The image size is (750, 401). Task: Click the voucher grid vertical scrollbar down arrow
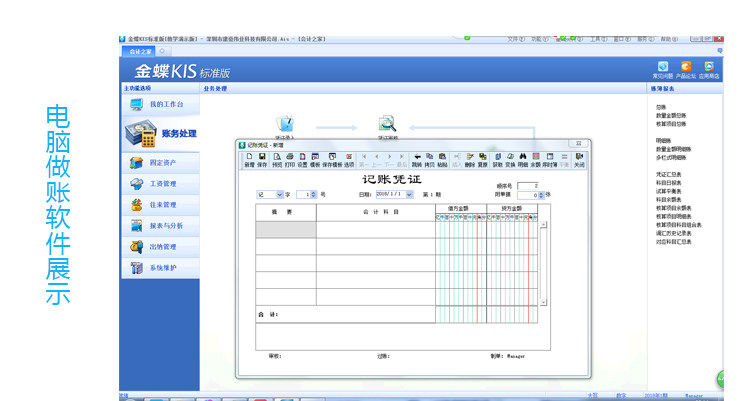coord(543,302)
